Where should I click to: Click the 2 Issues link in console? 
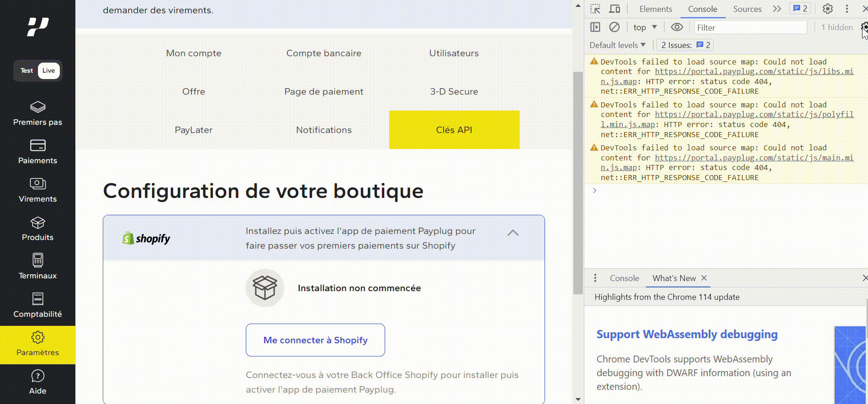point(686,45)
